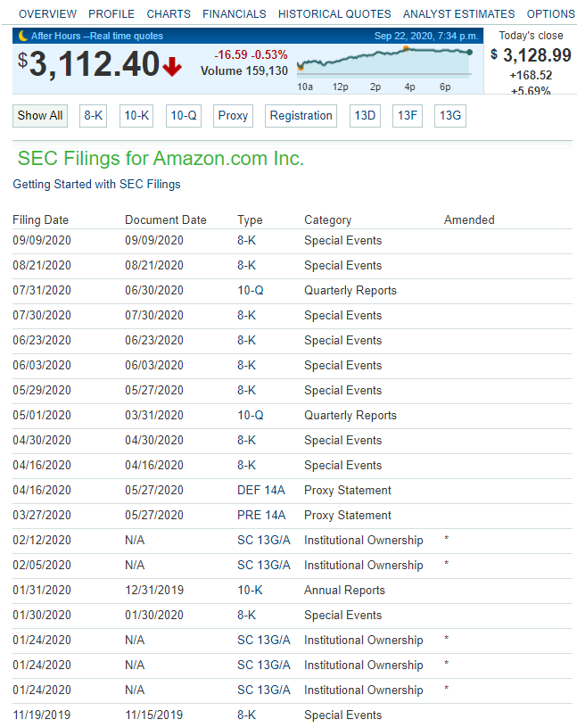Open the 05/01/2020 10-Q filing
Viewport: 577px width, 728px height.
(x=251, y=416)
